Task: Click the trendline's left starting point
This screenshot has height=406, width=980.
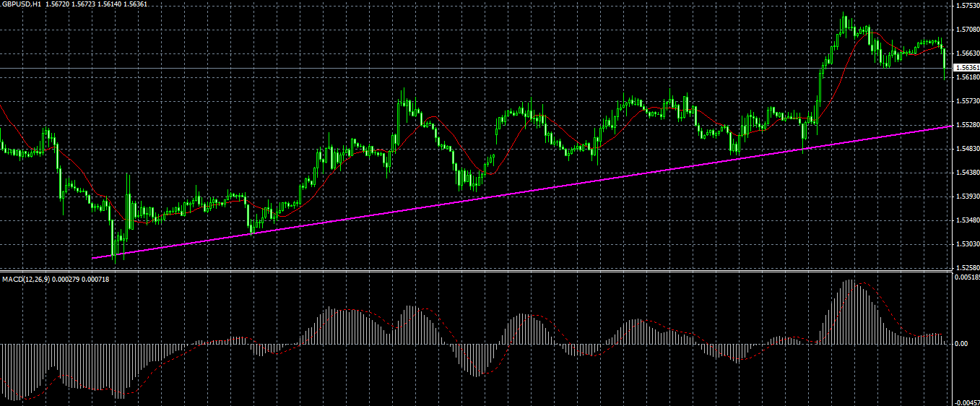Action: pos(93,257)
